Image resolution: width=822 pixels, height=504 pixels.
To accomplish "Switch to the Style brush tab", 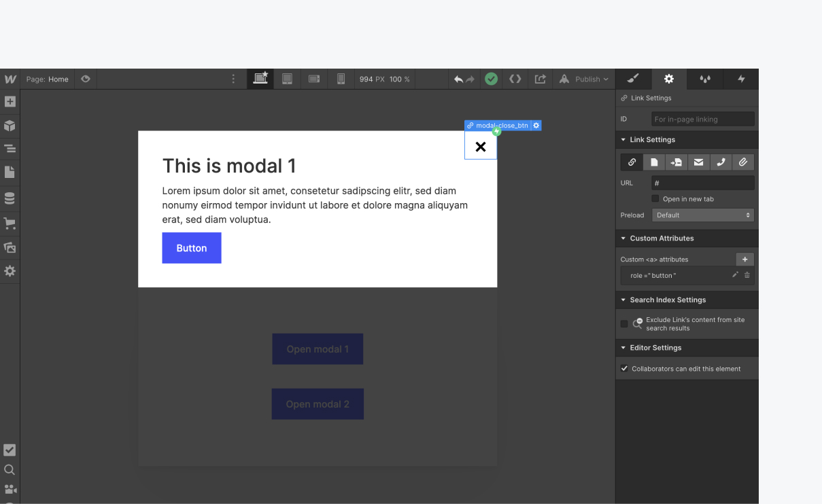I will point(633,79).
